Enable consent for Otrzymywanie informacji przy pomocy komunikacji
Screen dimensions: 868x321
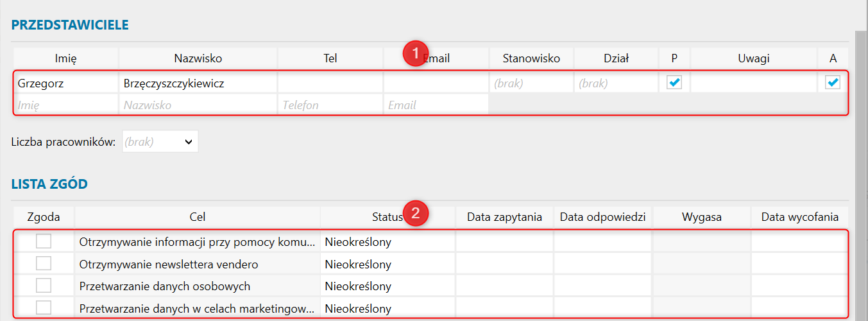[44, 242]
